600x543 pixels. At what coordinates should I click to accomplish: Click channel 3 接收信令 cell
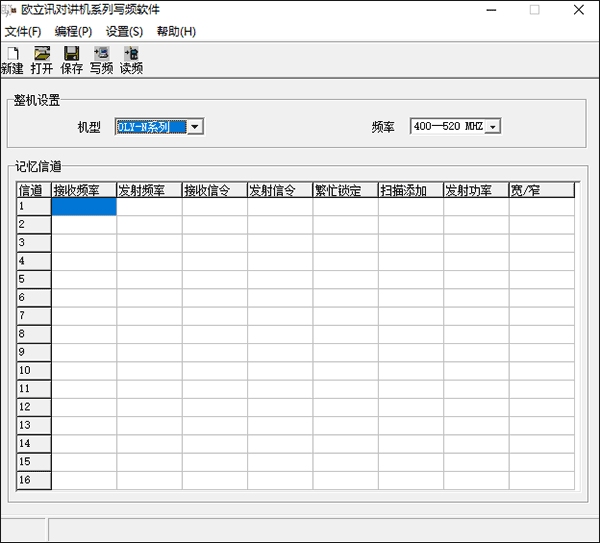click(215, 243)
